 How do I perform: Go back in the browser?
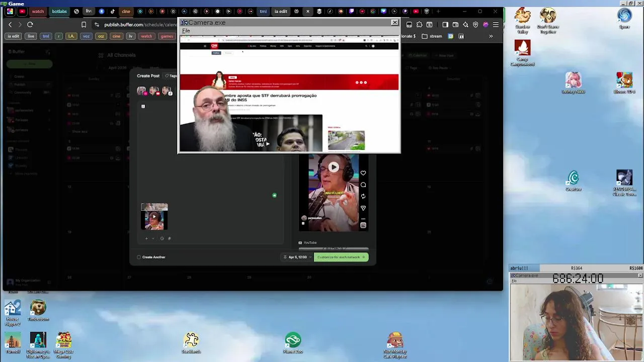coord(10,25)
